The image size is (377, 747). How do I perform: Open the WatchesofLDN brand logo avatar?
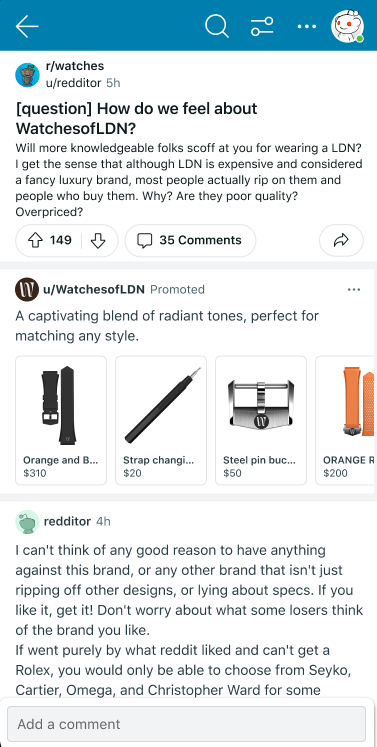tap(27, 290)
